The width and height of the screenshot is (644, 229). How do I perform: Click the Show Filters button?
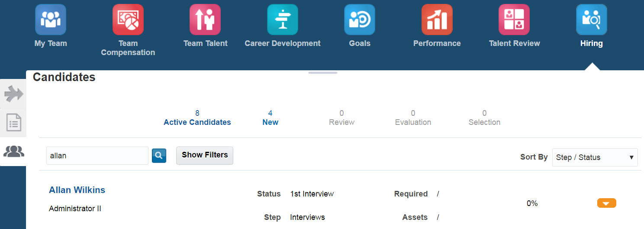205,155
